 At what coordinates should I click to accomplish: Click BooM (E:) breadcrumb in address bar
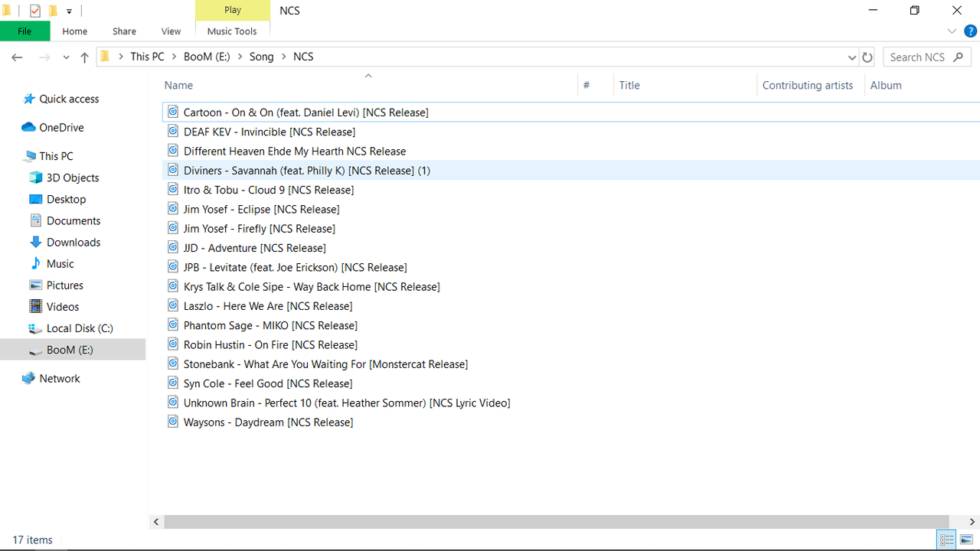[x=207, y=57]
